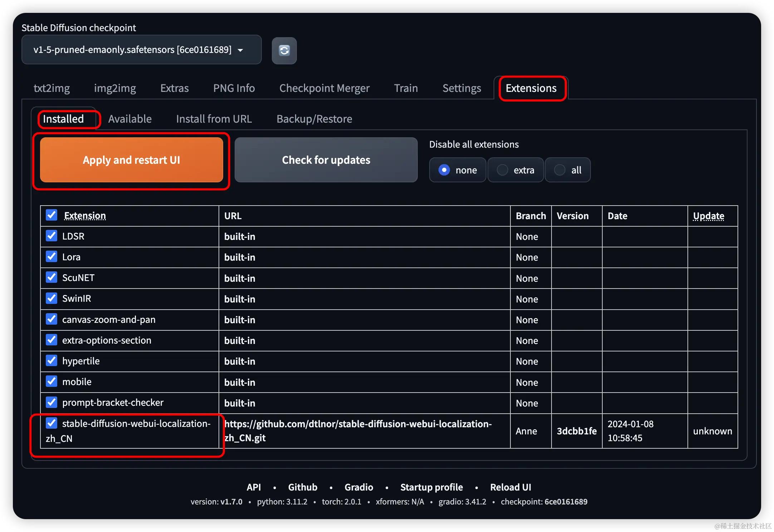The image size is (774, 532).
Task: Open the Stable Diffusion checkpoint dropdown
Action: click(142, 50)
